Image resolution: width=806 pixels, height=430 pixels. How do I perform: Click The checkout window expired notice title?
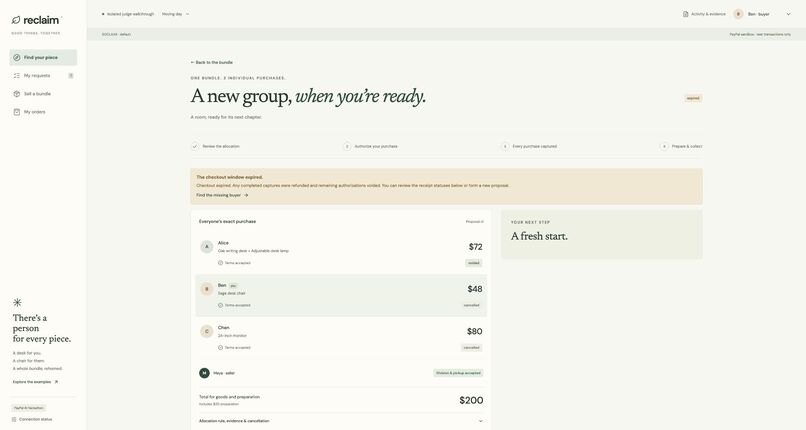[x=229, y=177]
